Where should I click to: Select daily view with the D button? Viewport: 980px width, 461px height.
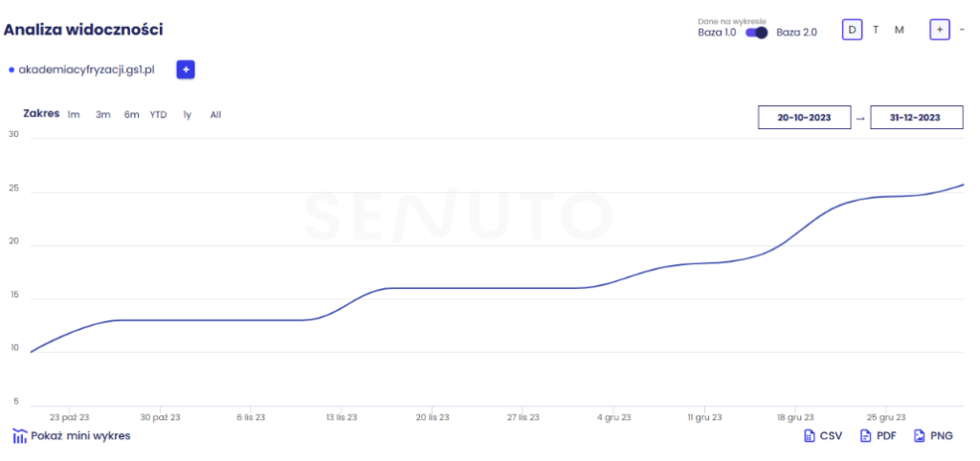(x=851, y=30)
